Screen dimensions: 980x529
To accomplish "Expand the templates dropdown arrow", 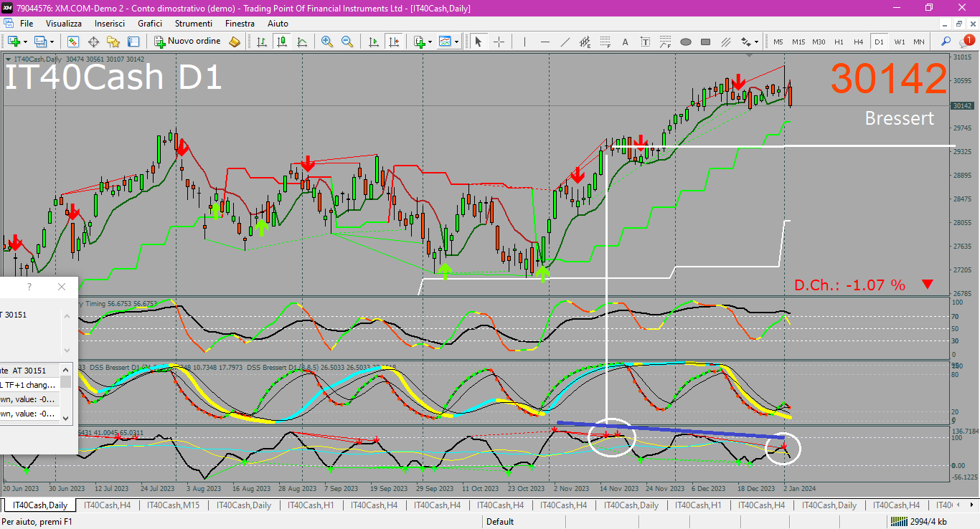I will point(456,42).
